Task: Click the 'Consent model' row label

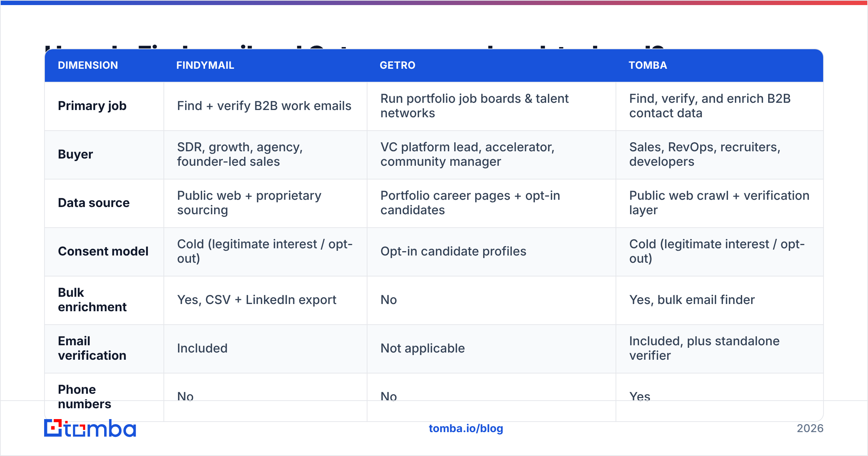Action: pos(103,251)
